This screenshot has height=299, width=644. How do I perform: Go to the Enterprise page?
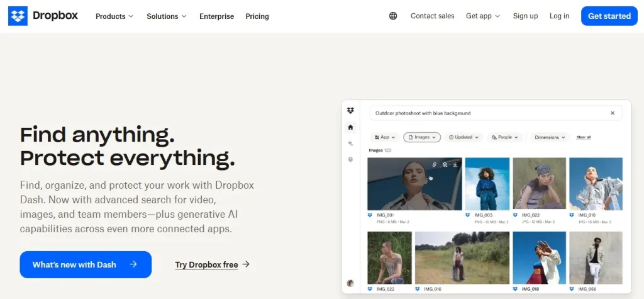point(216,16)
